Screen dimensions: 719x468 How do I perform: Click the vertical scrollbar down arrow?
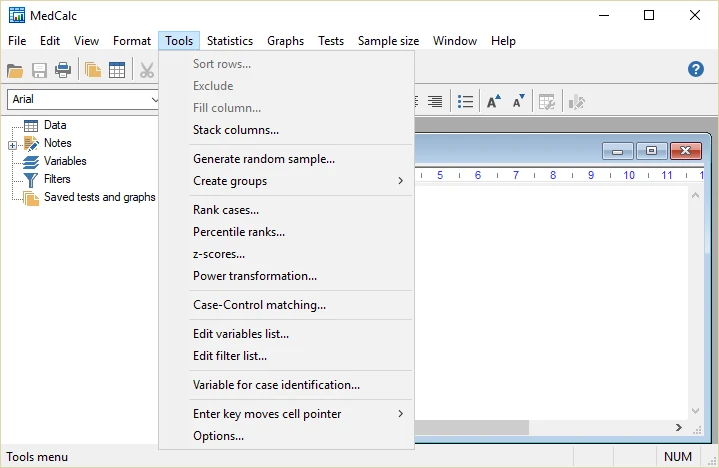point(695,411)
